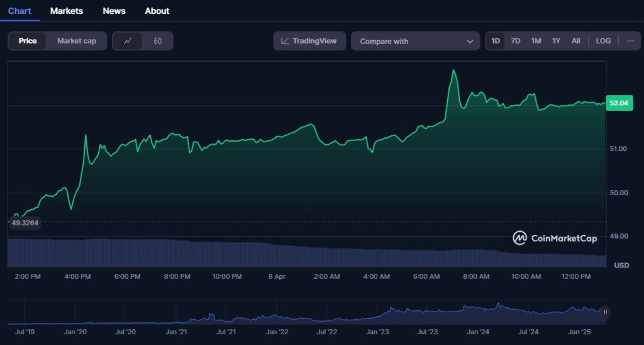Open the Chart tab

click(x=19, y=11)
